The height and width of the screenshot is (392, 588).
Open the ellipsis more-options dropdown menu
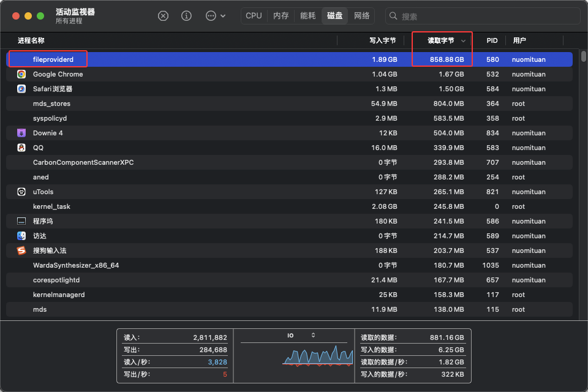point(215,16)
